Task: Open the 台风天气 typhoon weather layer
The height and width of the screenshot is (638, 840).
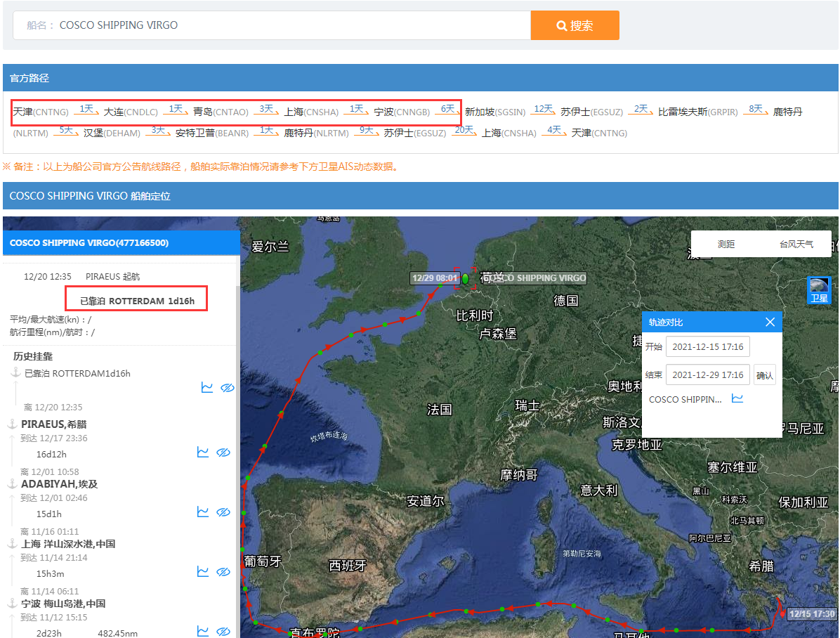Action: click(x=796, y=244)
